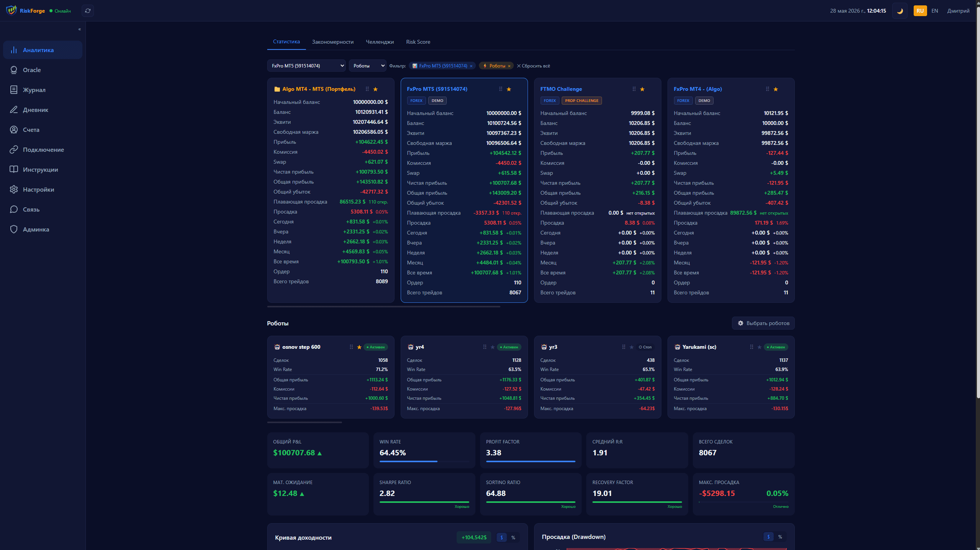
Task: Toggle favorite star on FxPro MT5 card
Action: click(509, 89)
